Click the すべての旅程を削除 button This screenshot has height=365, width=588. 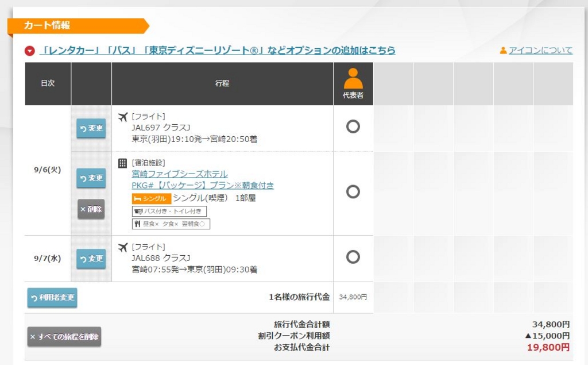64,337
